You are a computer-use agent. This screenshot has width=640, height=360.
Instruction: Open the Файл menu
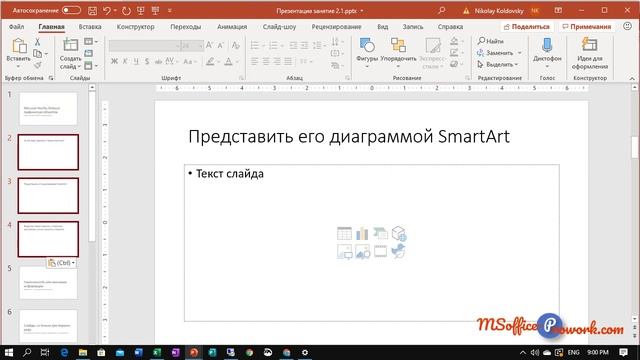click(16, 27)
